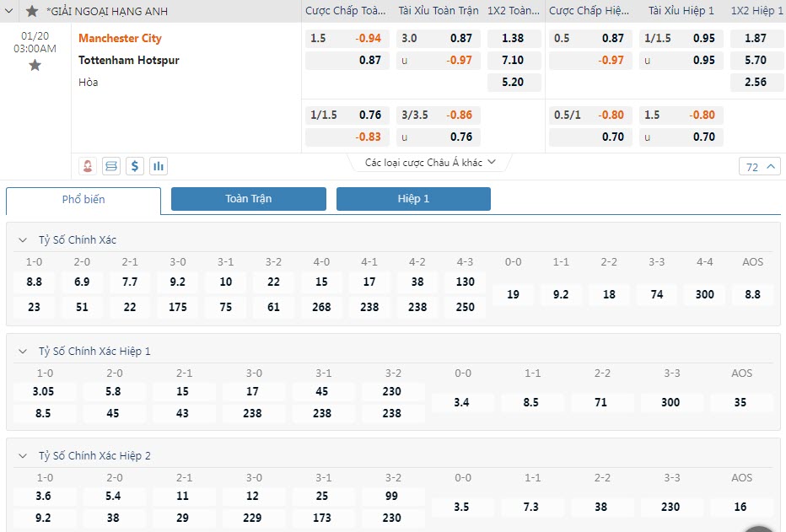Open the stacked cards lineup icon
The height and width of the screenshot is (532, 786).
(111, 165)
